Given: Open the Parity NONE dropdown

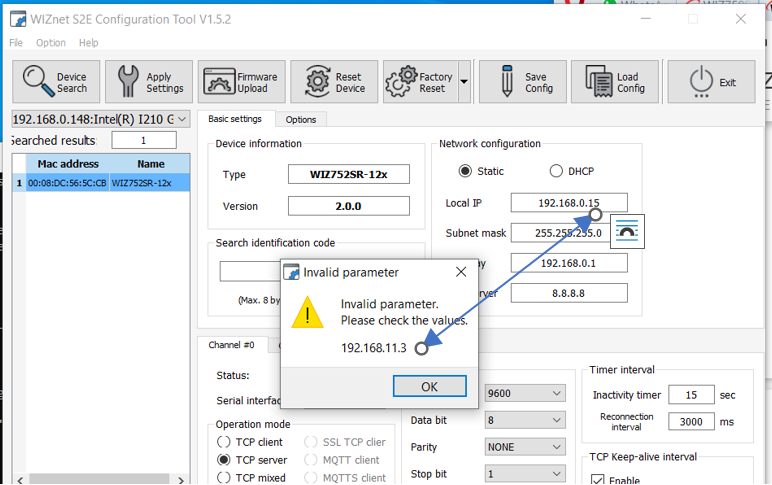Looking at the screenshot, I should (x=525, y=447).
